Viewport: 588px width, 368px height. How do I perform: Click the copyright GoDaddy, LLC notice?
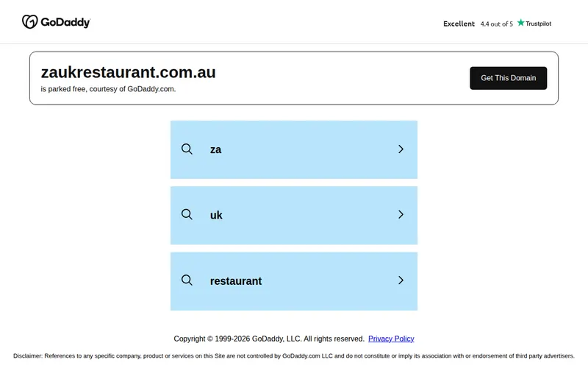[269, 339]
